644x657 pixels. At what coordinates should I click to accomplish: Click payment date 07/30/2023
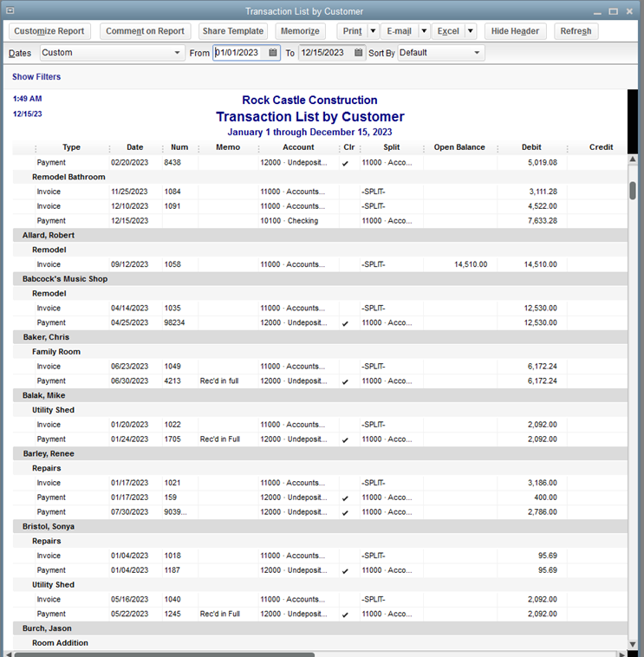(129, 512)
